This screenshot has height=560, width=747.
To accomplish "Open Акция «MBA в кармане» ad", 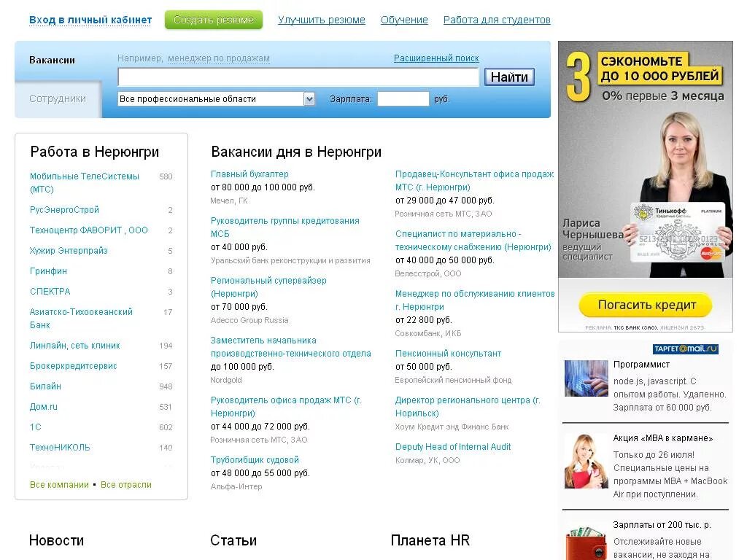I will 662,438.
